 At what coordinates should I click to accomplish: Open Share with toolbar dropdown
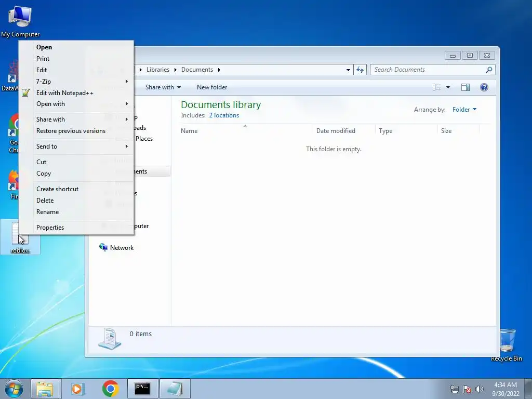(x=163, y=87)
